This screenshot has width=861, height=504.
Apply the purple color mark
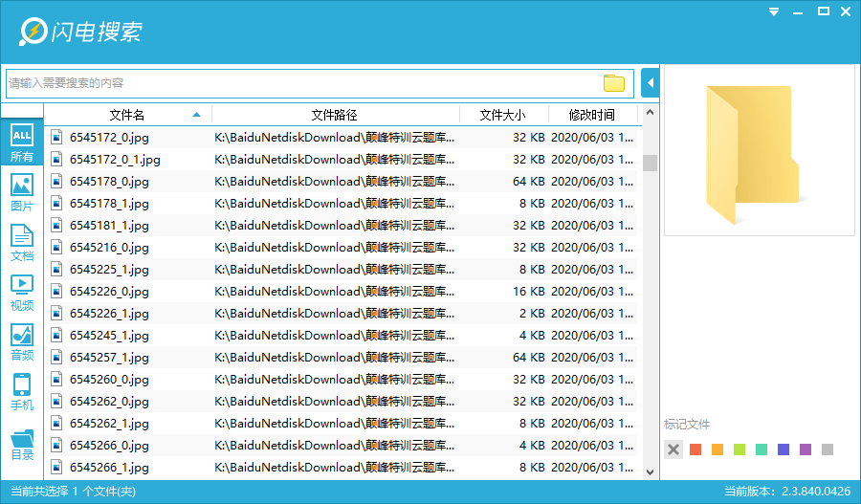pos(806,449)
